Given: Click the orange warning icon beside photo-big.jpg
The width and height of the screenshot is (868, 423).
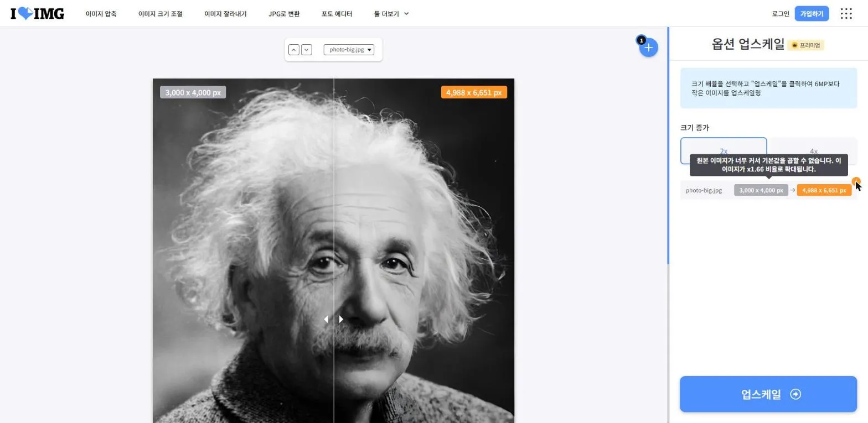Looking at the screenshot, I should click(x=856, y=181).
